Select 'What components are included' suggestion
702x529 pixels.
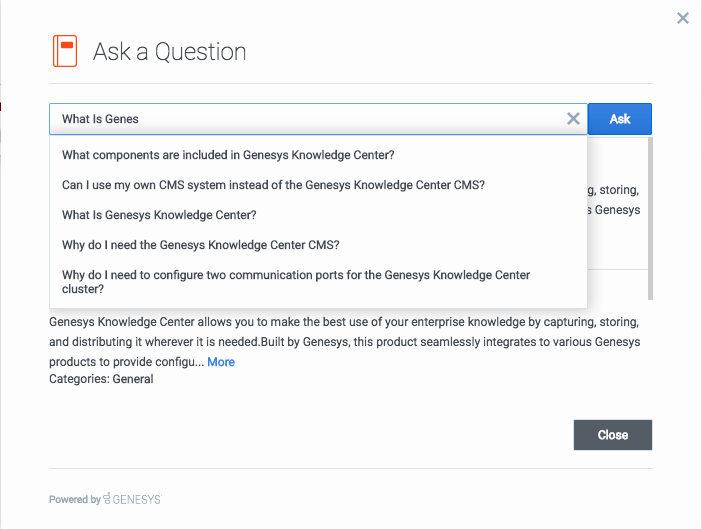[228, 155]
